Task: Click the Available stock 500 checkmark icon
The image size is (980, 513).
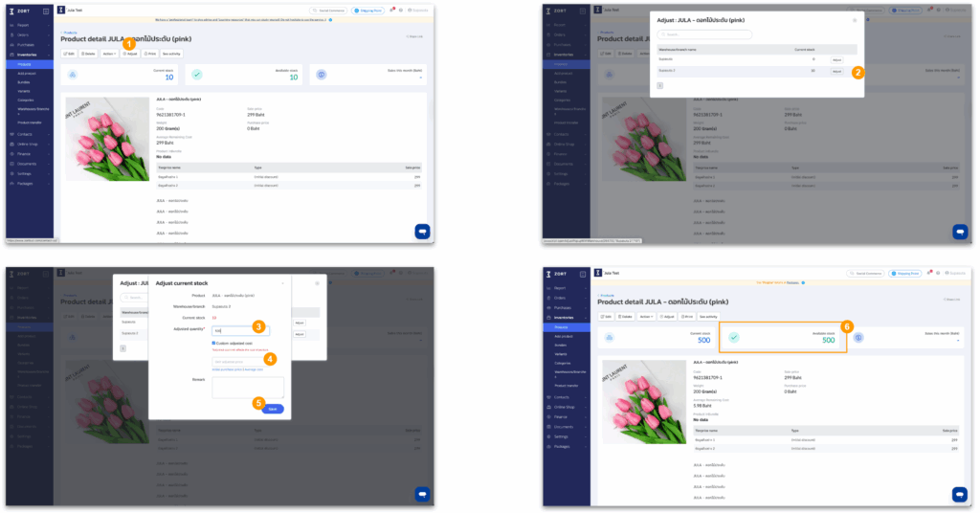Action: 733,338
